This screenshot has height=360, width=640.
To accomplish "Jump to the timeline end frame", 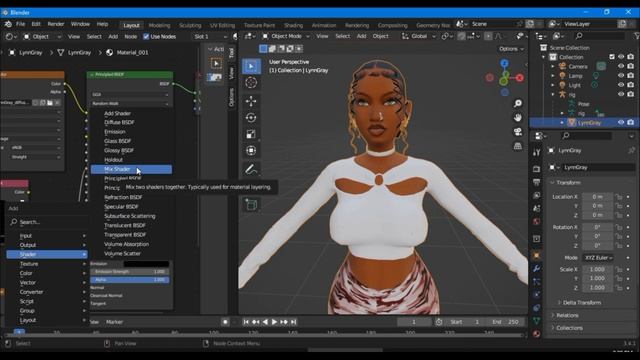I will [293, 322].
